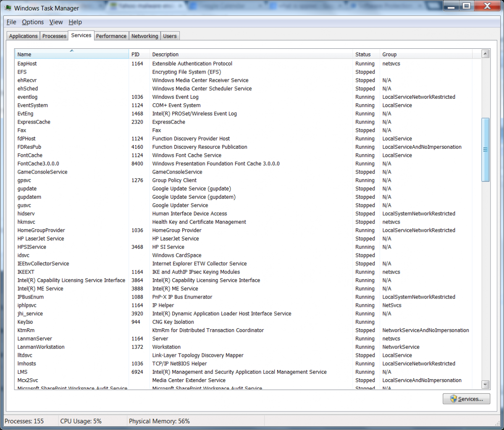This screenshot has height=430, width=504.
Task: Click "Google Update Service (gupdate)" description
Action: click(x=192, y=189)
